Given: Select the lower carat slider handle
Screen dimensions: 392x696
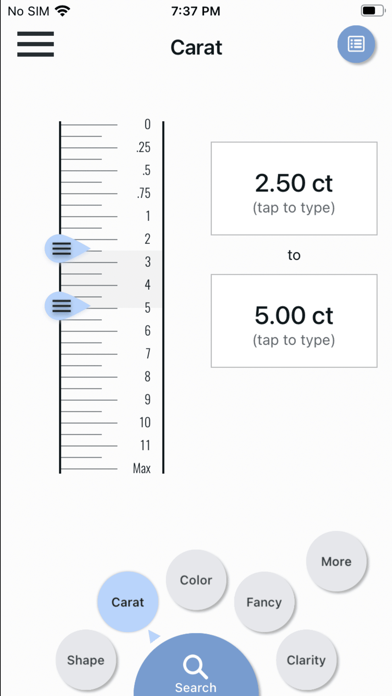Looking at the screenshot, I should 67,306.
